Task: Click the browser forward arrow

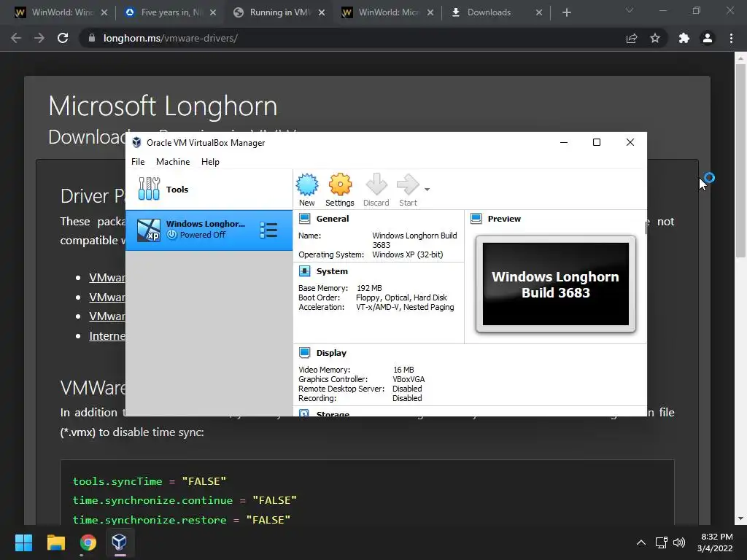Action: pos(39,38)
